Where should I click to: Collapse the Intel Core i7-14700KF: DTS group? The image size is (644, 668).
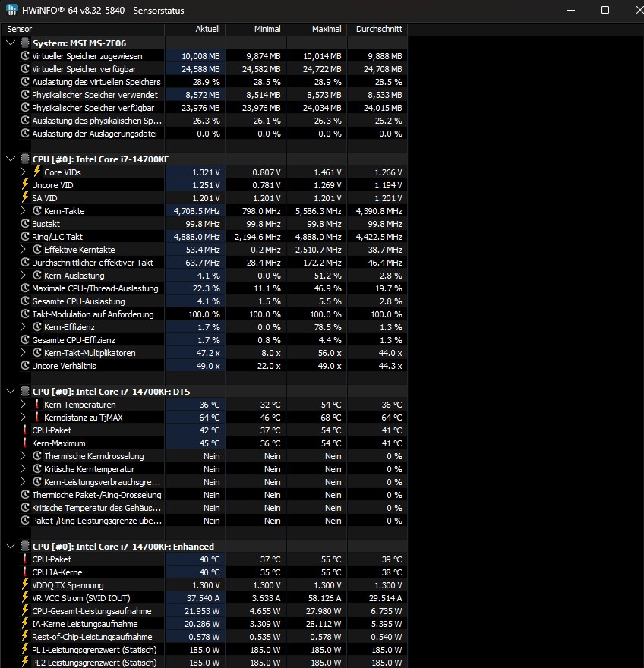point(11,391)
